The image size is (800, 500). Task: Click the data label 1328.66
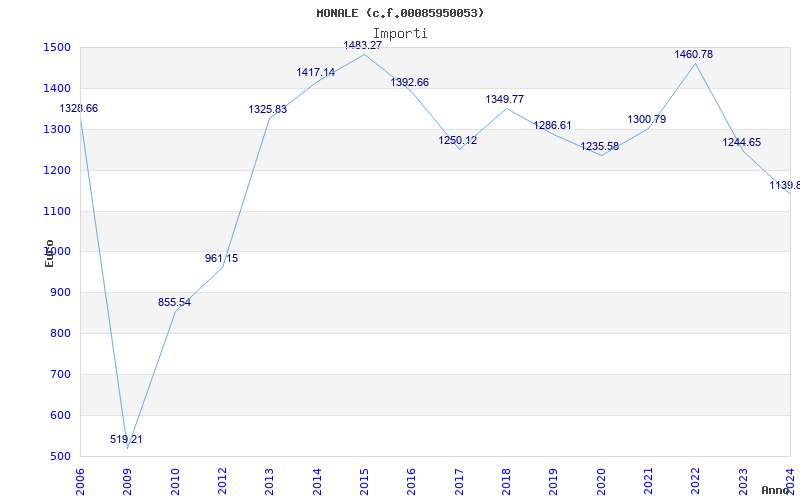tap(79, 108)
